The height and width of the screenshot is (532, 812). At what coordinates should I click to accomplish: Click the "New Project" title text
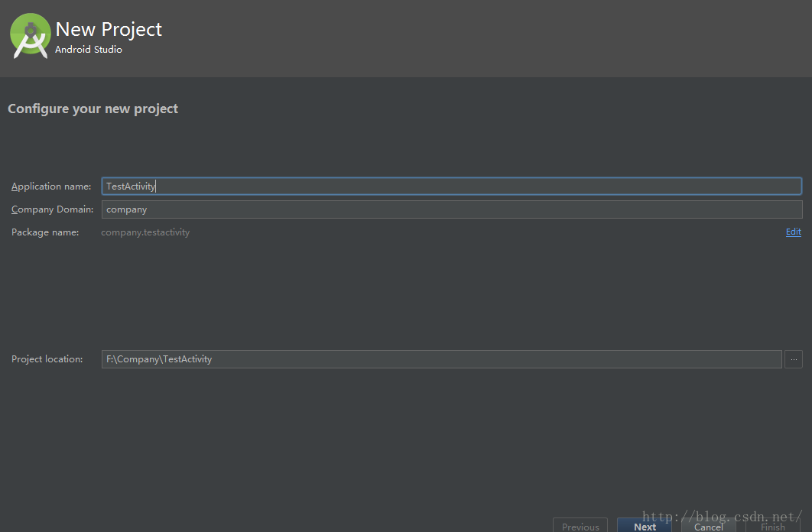tap(109, 30)
